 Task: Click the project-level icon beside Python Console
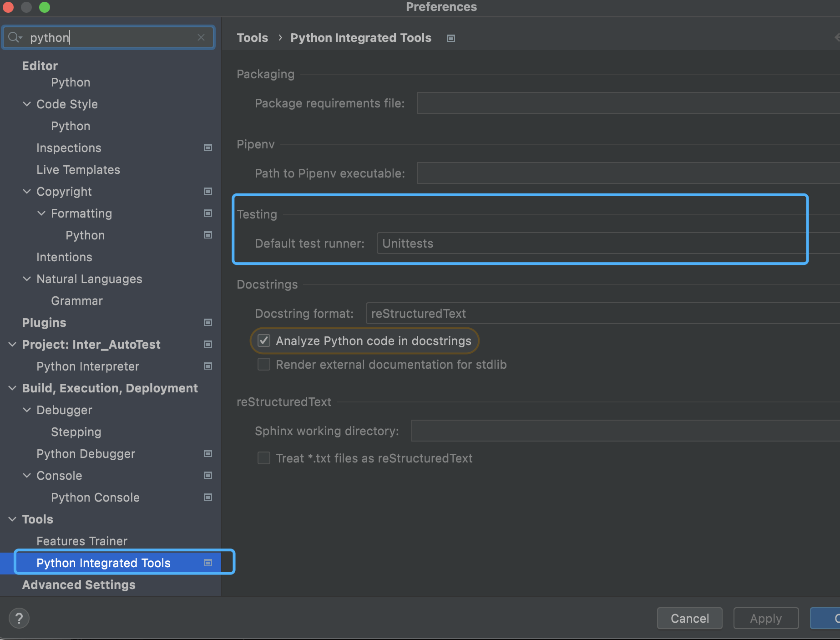[x=208, y=497]
